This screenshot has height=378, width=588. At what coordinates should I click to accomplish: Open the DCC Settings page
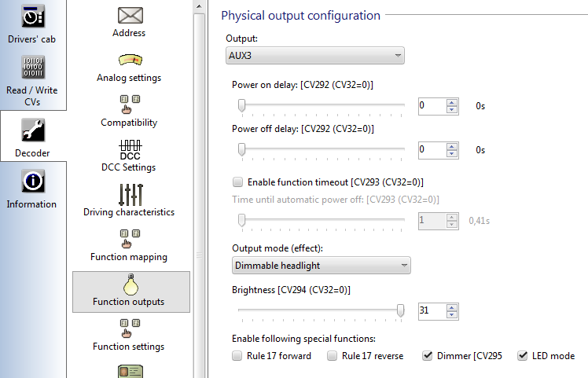pyautogui.click(x=129, y=156)
